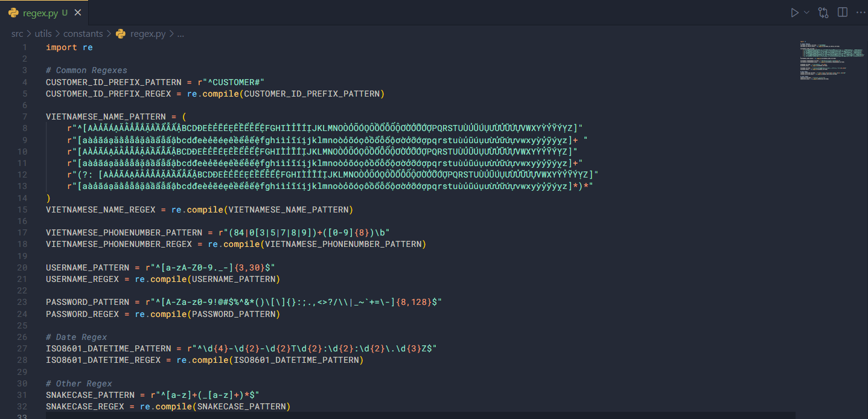Viewport: 868px width, 419px height.
Task: Expand the utils breadcrumb segment
Action: click(43, 34)
